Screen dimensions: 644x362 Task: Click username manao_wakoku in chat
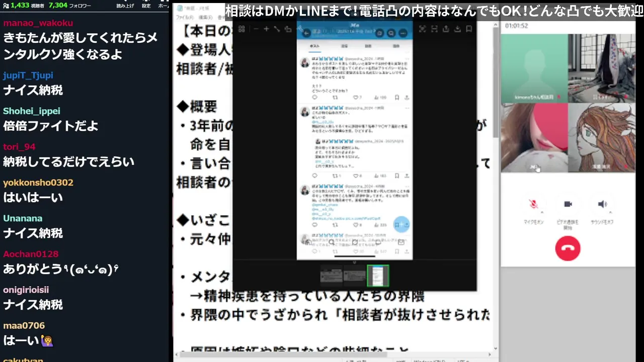click(x=38, y=23)
